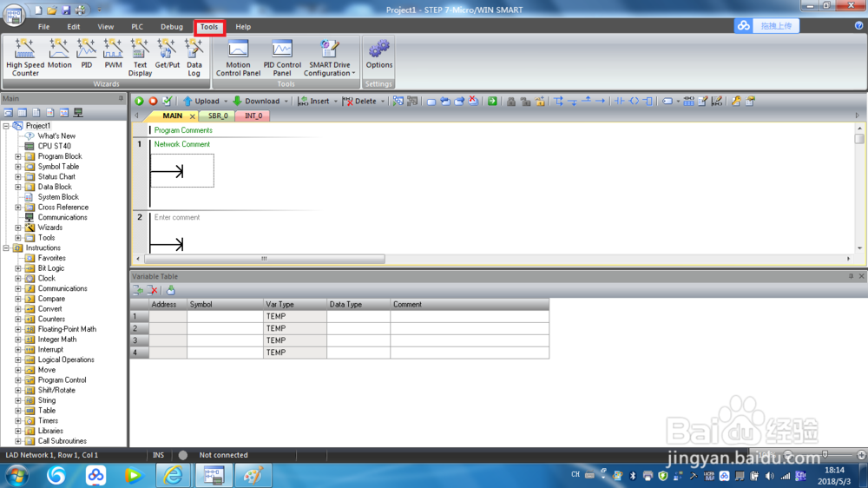Open the High Speed Counter wizard
Screen dimensions: 868x488
click(x=25, y=57)
